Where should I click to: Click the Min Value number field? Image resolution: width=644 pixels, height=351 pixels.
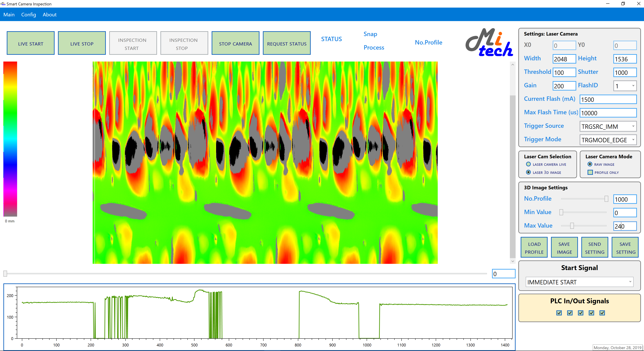pyautogui.click(x=625, y=213)
